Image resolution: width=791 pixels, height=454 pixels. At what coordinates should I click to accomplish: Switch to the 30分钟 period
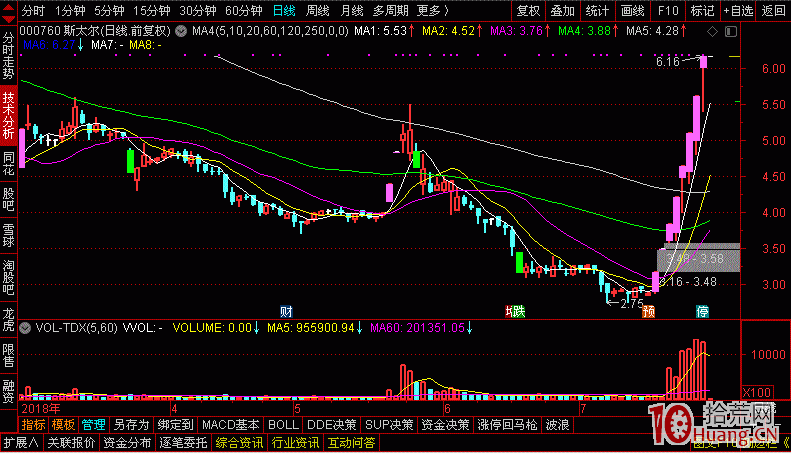[x=198, y=11]
